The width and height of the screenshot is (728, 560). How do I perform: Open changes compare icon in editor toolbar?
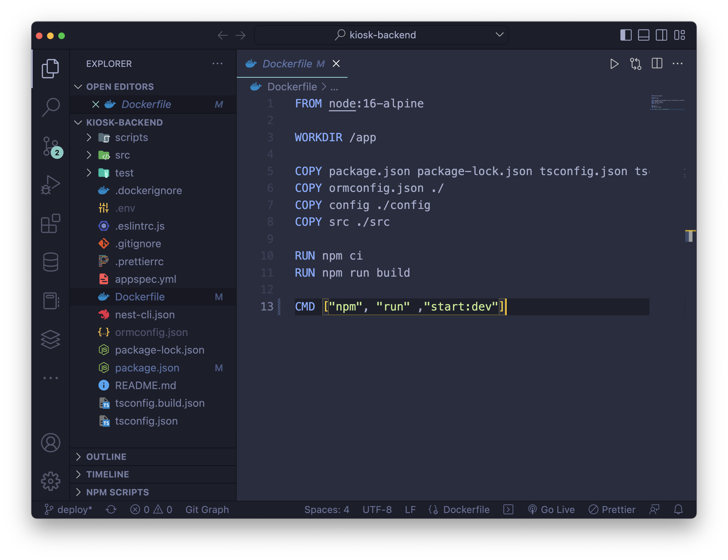[x=635, y=64]
